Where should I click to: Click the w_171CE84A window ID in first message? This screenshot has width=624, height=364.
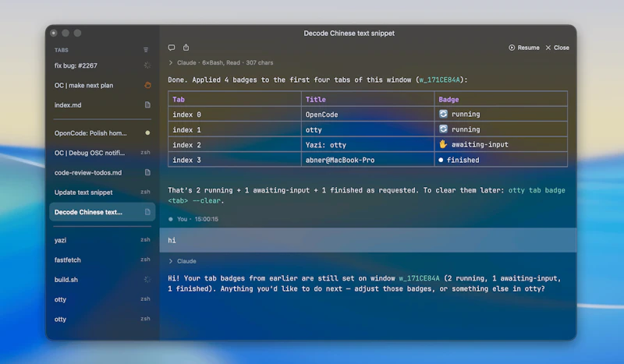pyautogui.click(x=439, y=80)
